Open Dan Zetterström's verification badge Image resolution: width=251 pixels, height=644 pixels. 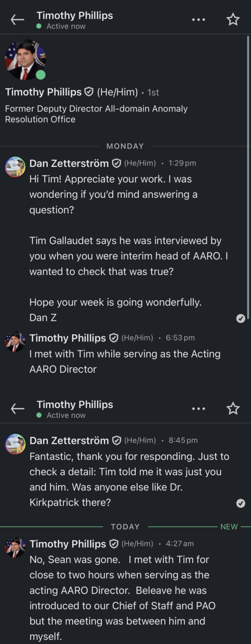pos(116,164)
